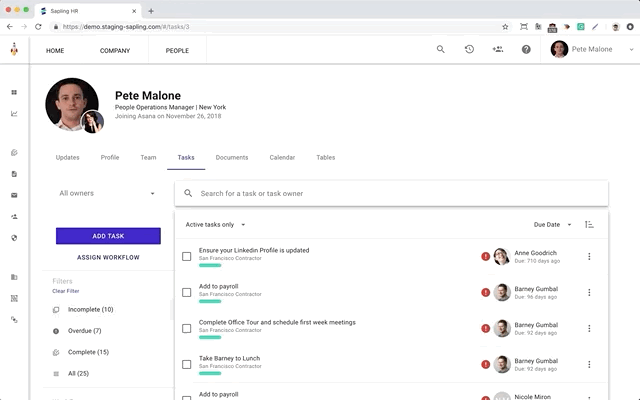Image resolution: width=640 pixels, height=400 pixels.
Task: Expand the Due Date sort dropdown
Action: click(x=553, y=225)
